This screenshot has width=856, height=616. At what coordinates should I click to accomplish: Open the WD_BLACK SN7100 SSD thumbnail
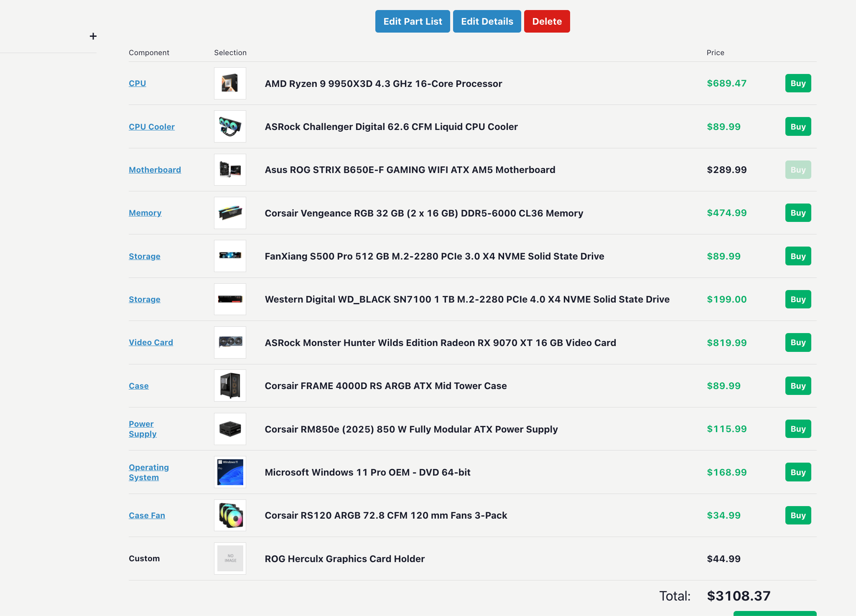pyautogui.click(x=230, y=299)
